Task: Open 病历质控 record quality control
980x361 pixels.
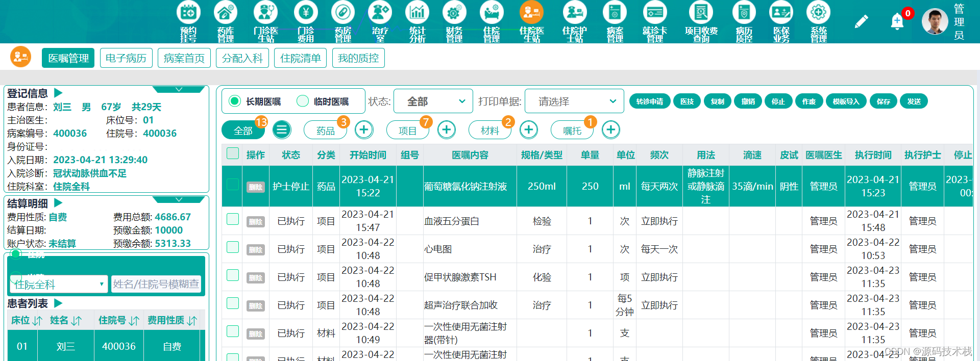Action: (x=744, y=21)
